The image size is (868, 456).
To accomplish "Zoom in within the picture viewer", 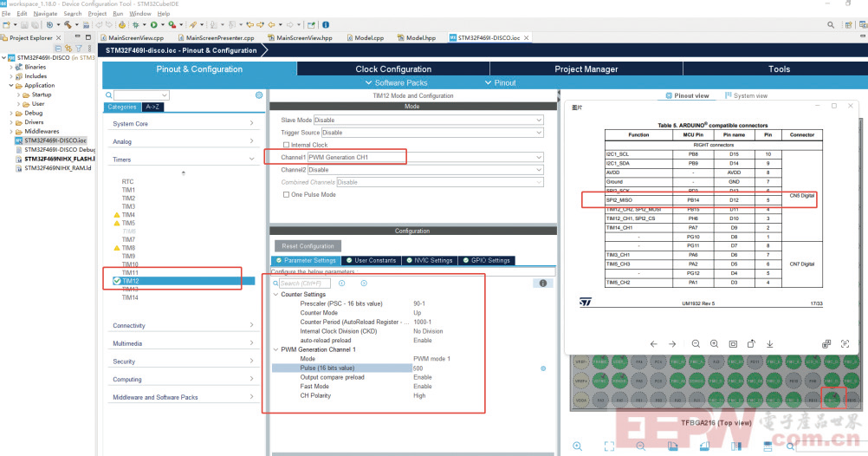I will (x=714, y=344).
